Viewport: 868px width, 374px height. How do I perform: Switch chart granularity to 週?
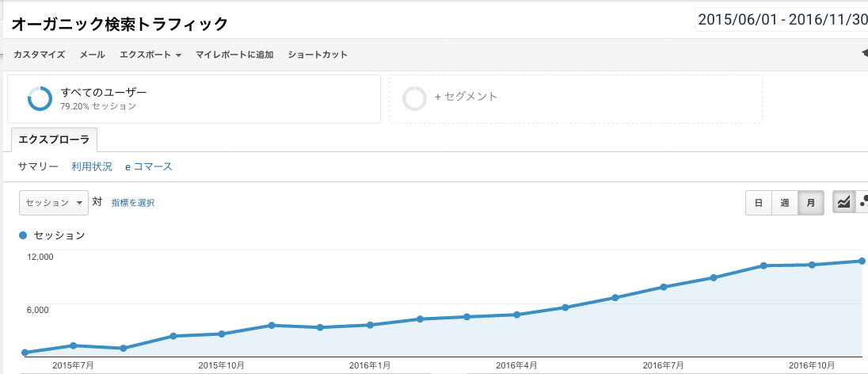[784, 203]
